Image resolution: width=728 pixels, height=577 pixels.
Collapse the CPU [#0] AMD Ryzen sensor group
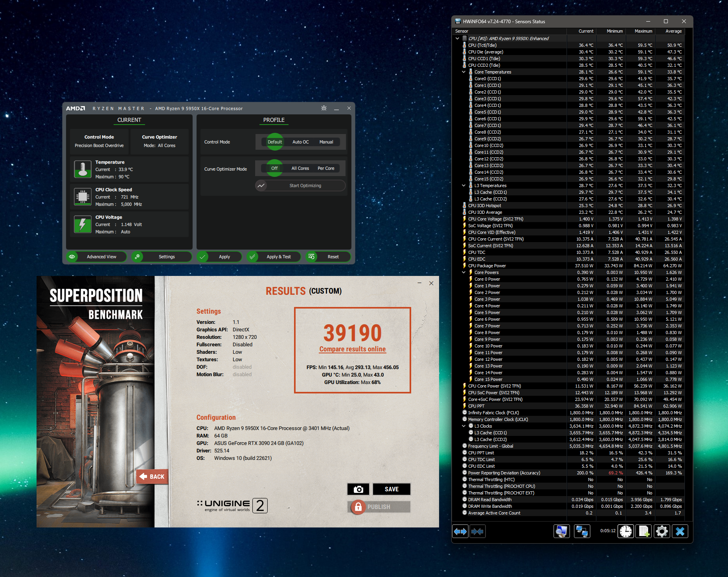click(457, 39)
